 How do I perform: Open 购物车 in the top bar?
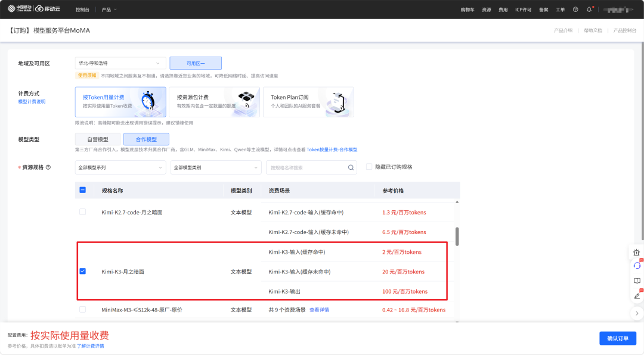pyautogui.click(x=467, y=10)
